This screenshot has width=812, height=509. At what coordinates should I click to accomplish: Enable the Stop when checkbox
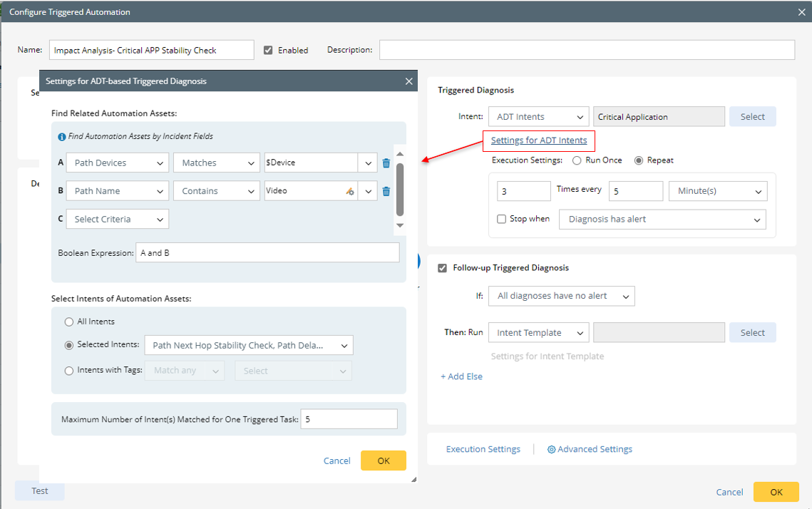coord(502,220)
